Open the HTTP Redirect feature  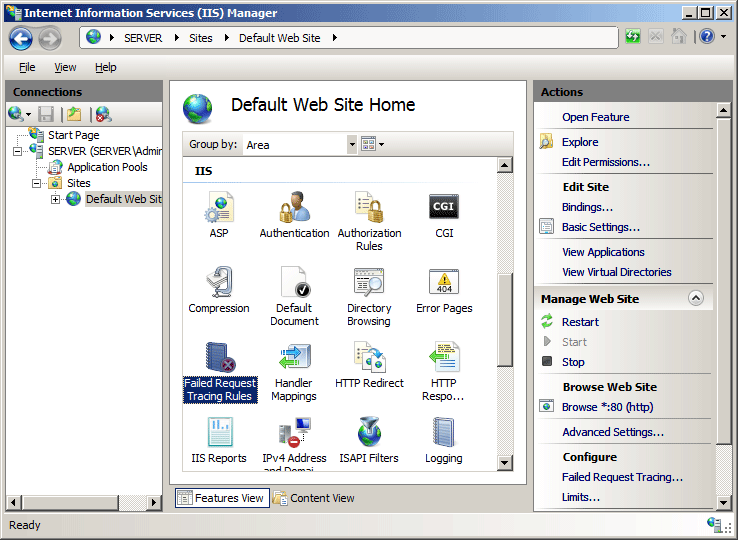[369, 365]
